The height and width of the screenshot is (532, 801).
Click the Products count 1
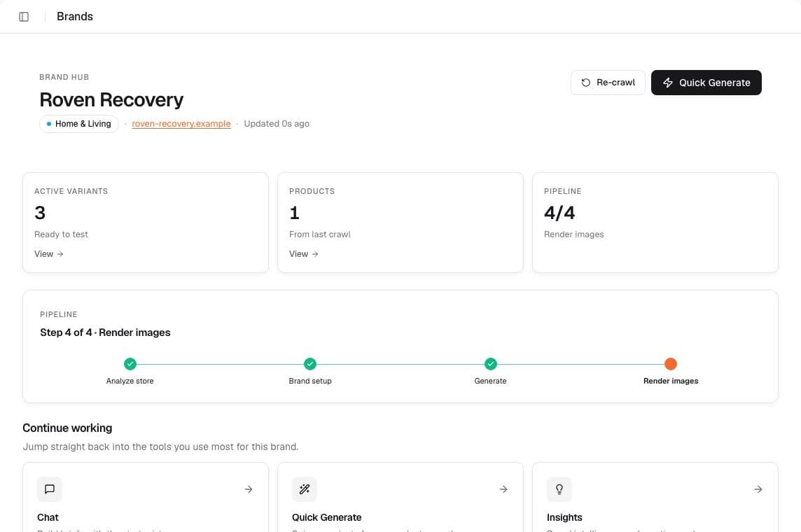(294, 213)
